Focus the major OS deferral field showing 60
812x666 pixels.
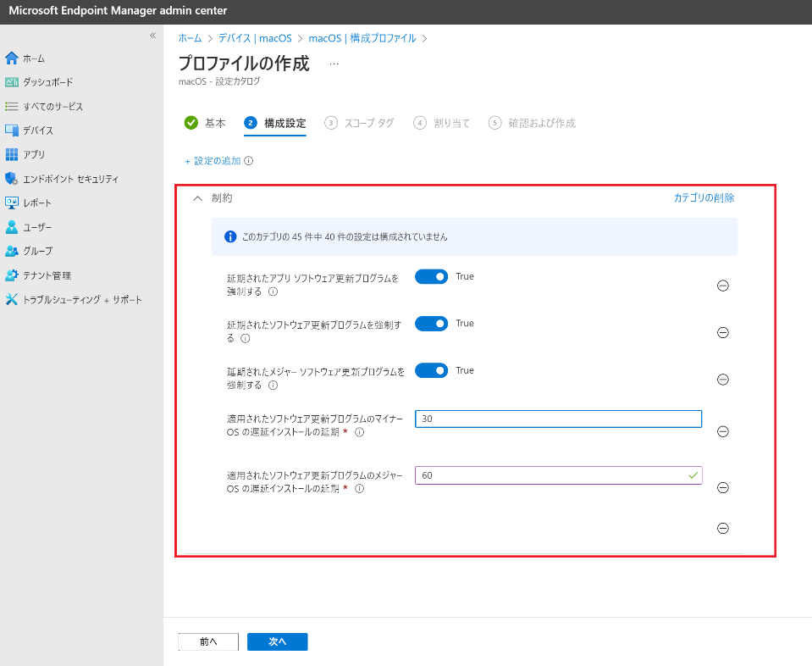(558, 475)
